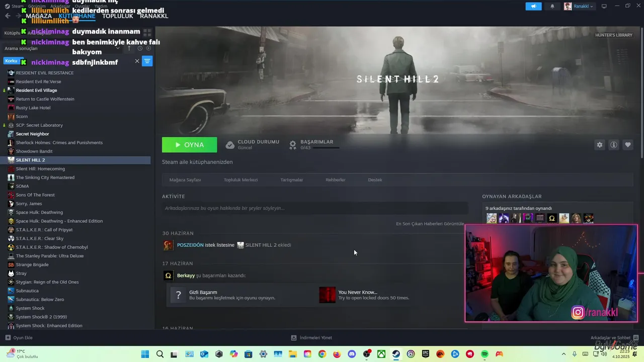644x362 pixels.
Task: Select SOMA in the game list
Action: point(22,186)
